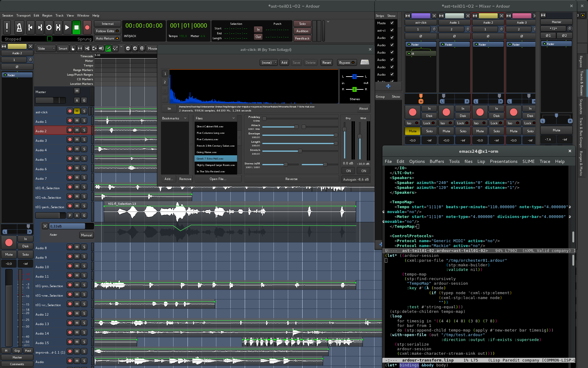The width and height of the screenshot is (588, 368).
Task: Expand the Files dropdown in plugin
Action: point(215,118)
